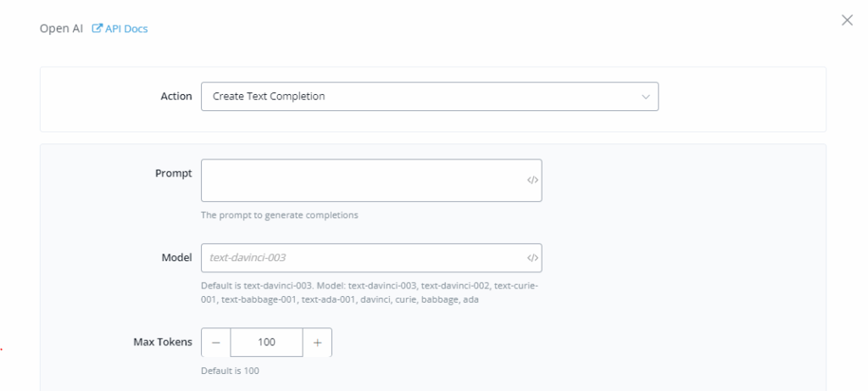Click the Model field label
Viewport: 868px width, 391px height.
pyautogui.click(x=175, y=257)
